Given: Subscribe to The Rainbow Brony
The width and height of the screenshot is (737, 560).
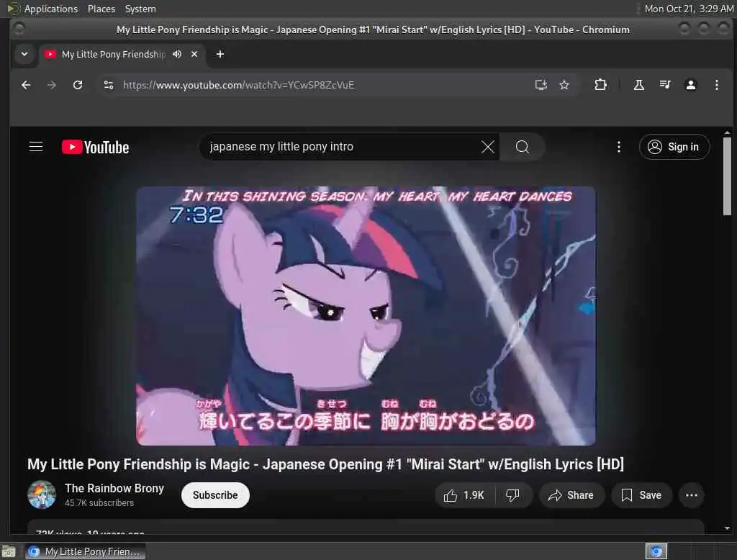Looking at the screenshot, I should click(215, 495).
